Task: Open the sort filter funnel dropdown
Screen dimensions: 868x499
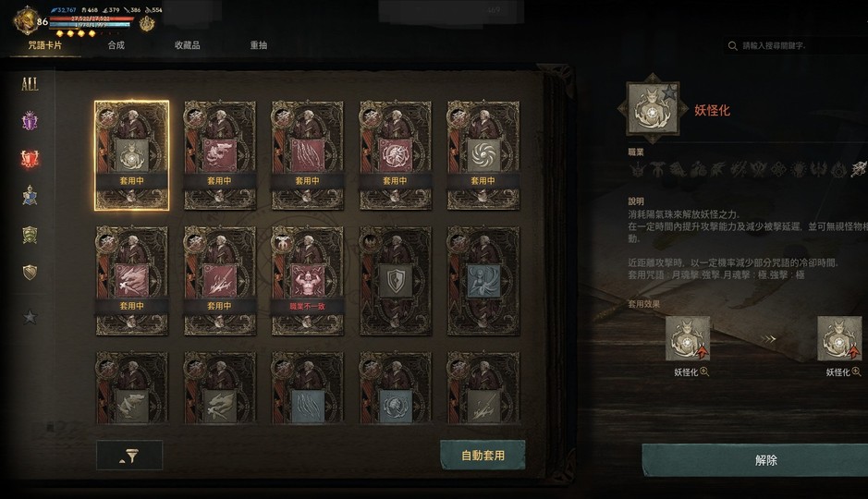Action: 129,456
